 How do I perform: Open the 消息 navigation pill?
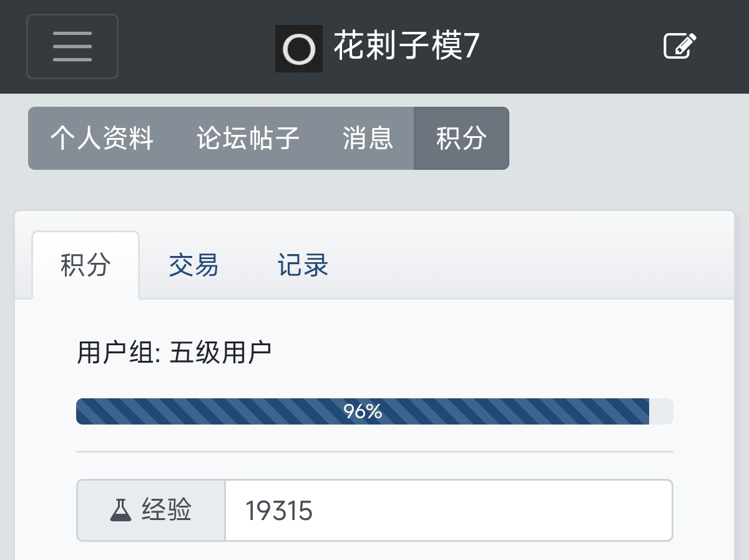368,139
